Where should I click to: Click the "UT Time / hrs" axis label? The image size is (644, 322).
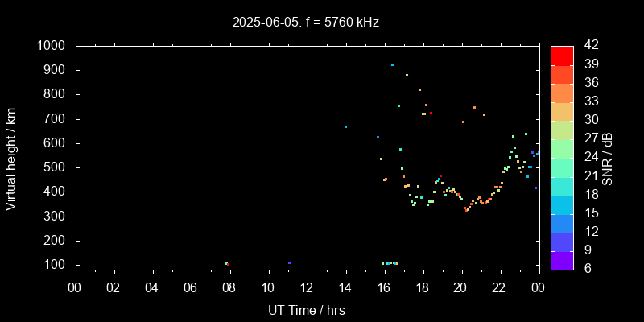305,310
